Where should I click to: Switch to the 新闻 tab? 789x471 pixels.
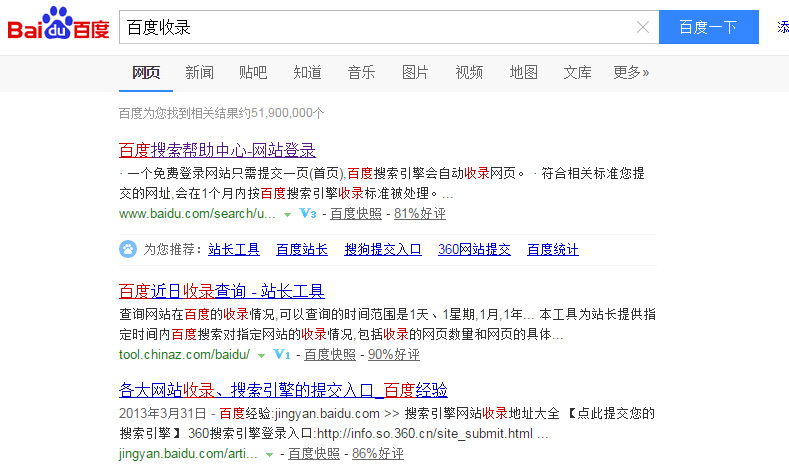pos(199,72)
